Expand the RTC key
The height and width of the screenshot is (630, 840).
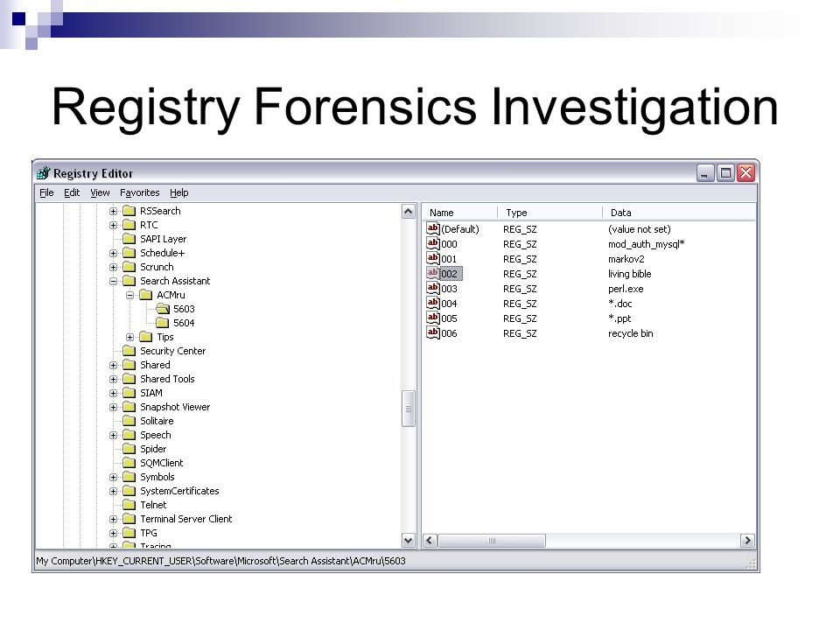point(113,225)
